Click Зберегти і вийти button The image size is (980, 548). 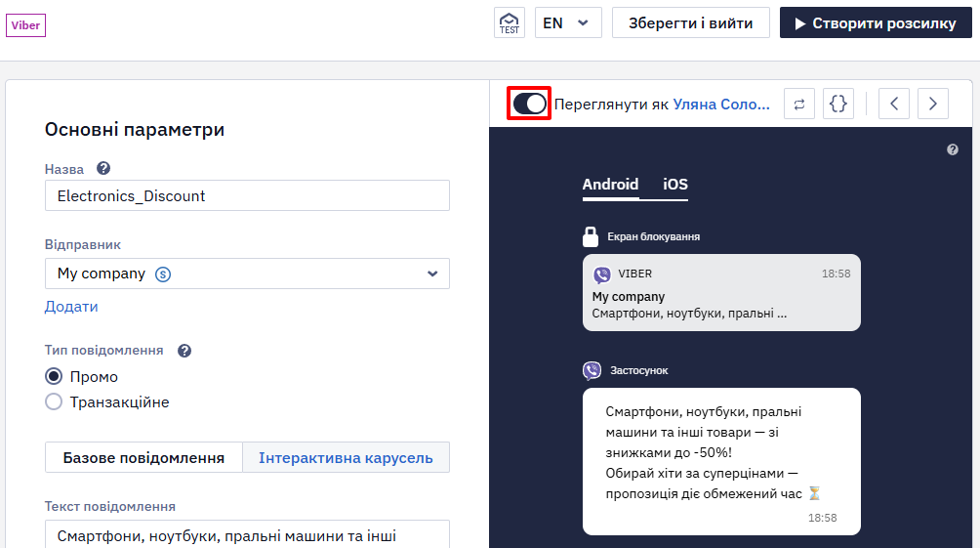pos(691,23)
